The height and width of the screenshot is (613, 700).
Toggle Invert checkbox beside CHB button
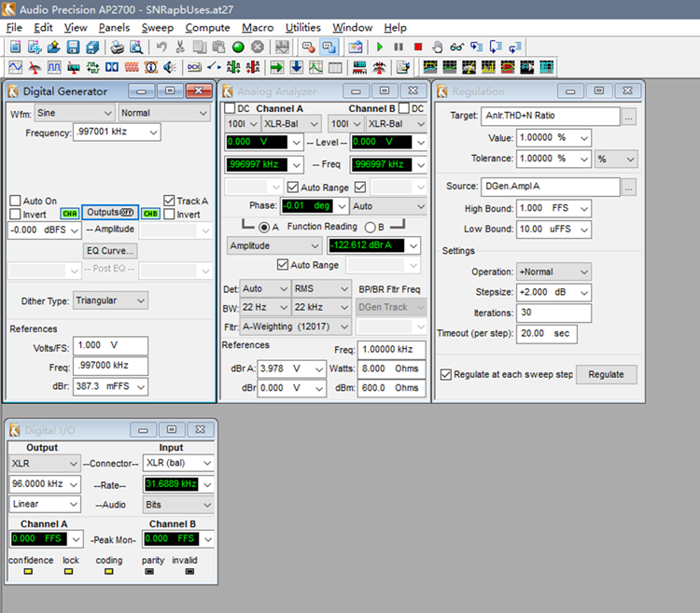click(169, 215)
